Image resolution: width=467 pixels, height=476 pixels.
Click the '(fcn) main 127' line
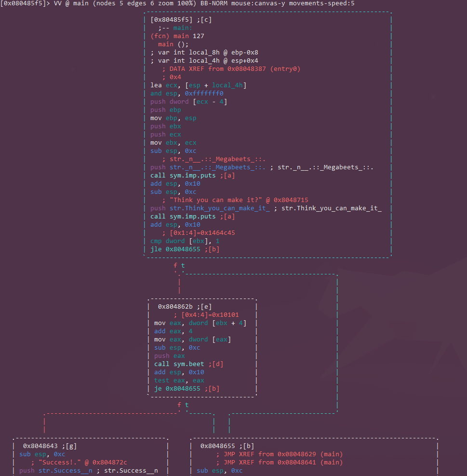[x=177, y=36]
